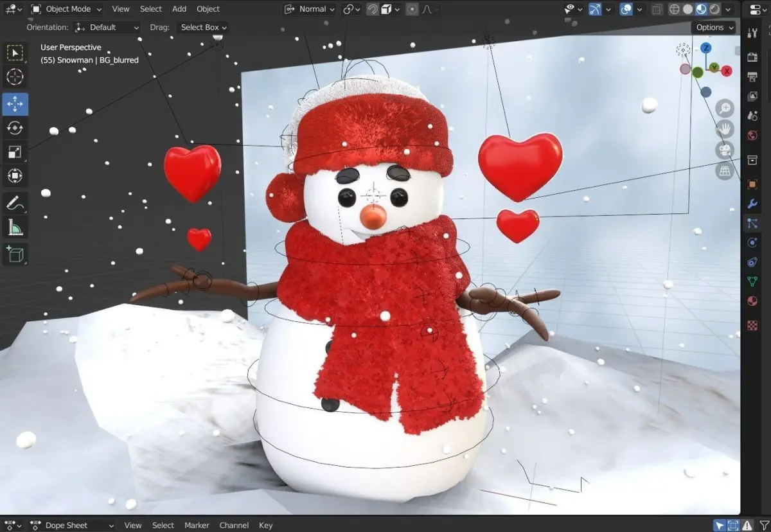This screenshot has height=532, width=771.
Task: Switch to solid viewport shading
Action: click(x=687, y=9)
